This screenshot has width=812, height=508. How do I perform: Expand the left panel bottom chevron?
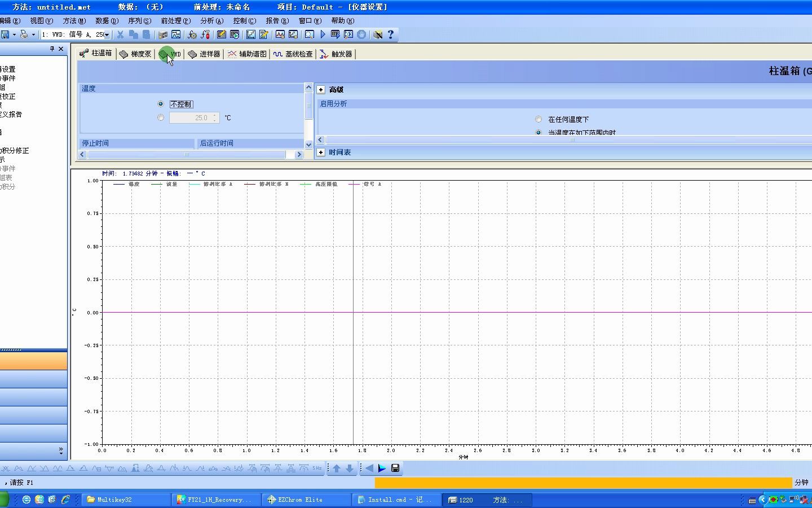pos(61,450)
